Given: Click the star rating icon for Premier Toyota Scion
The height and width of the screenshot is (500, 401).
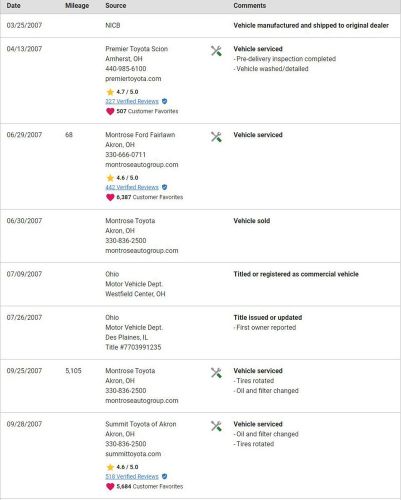Looking at the screenshot, I should [x=110, y=92].
